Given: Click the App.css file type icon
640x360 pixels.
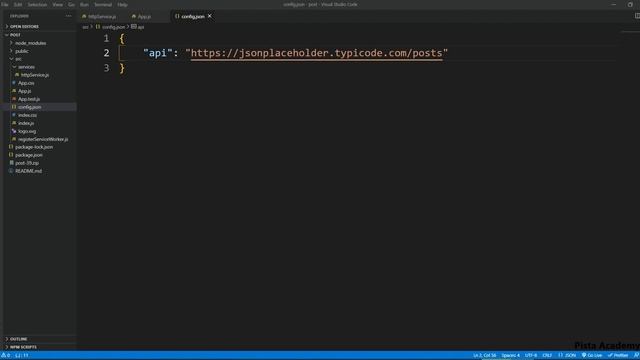Looking at the screenshot, I should [x=14, y=83].
